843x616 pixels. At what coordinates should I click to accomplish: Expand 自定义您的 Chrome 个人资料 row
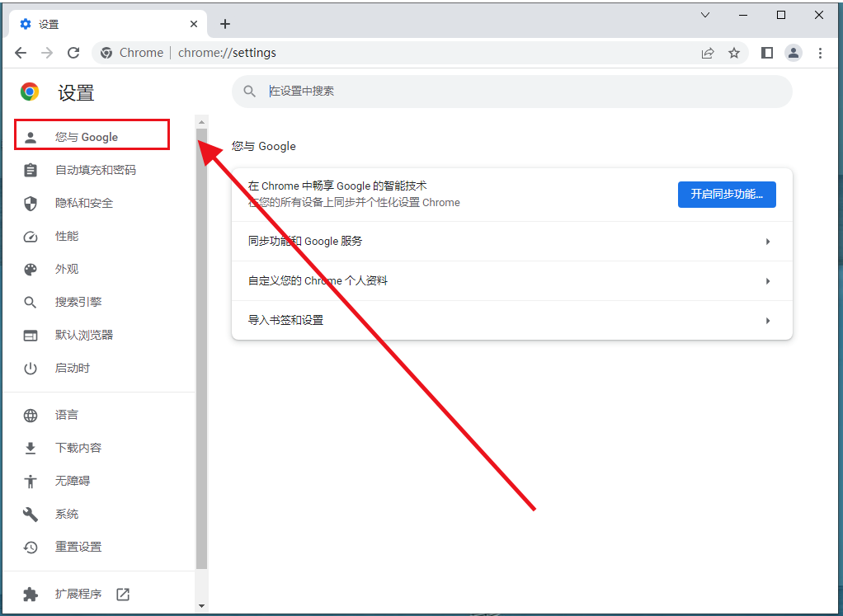point(511,281)
